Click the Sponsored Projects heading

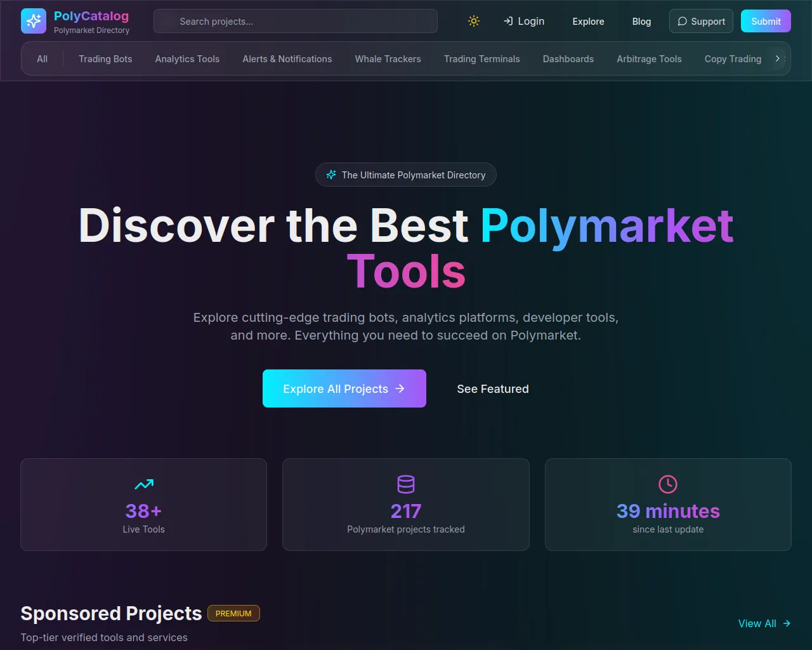pyautogui.click(x=111, y=613)
